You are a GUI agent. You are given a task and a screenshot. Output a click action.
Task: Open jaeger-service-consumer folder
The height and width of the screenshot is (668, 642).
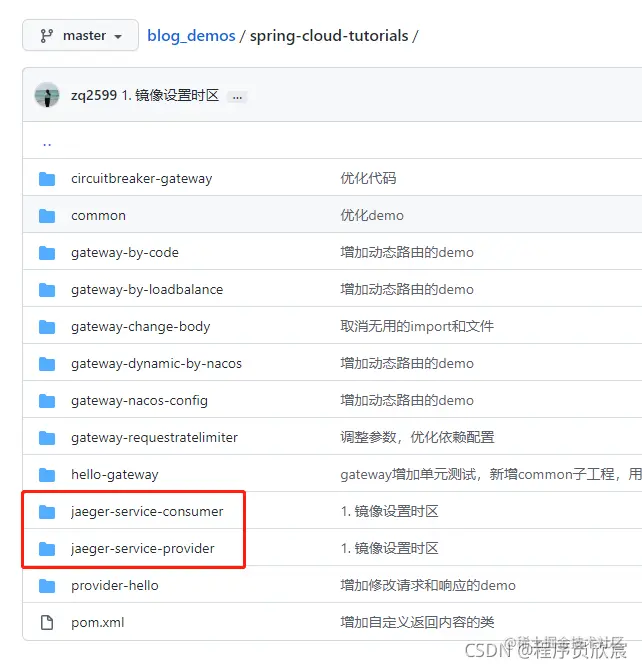click(147, 512)
